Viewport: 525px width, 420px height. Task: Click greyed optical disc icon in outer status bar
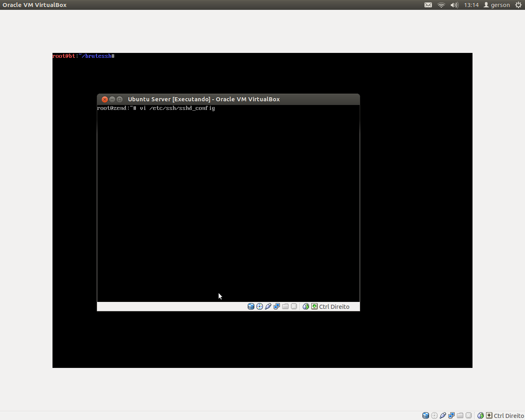[x=434, y=415]
